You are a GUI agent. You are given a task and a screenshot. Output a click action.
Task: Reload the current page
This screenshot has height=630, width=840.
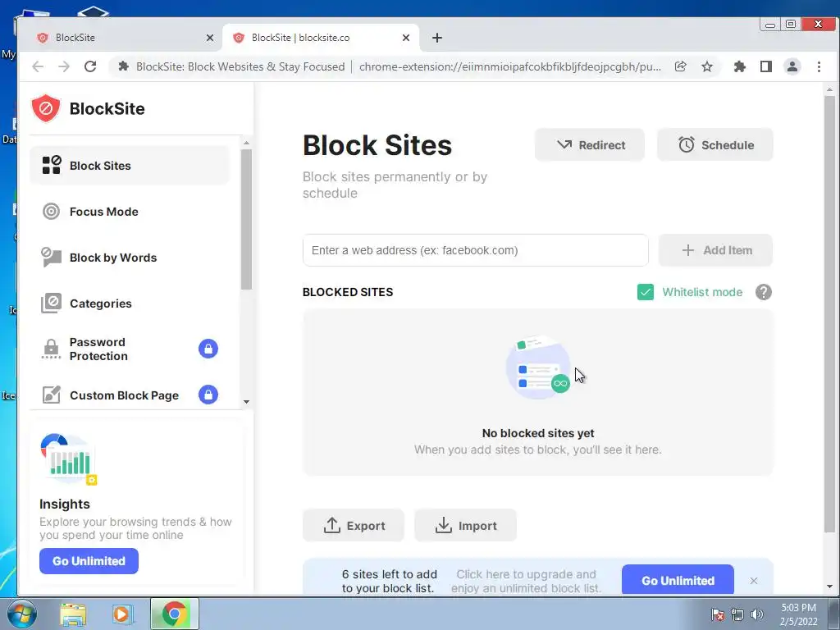pos(90,66)
